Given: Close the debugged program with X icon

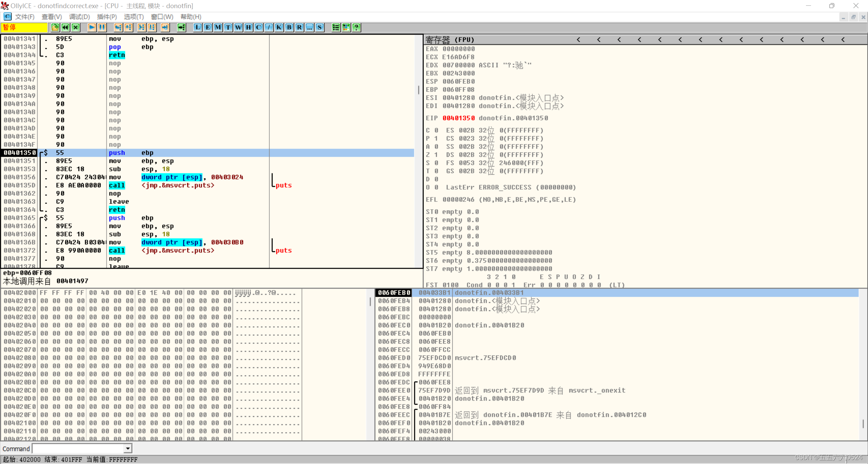Looking at the screenshot, I should point(76,27).
